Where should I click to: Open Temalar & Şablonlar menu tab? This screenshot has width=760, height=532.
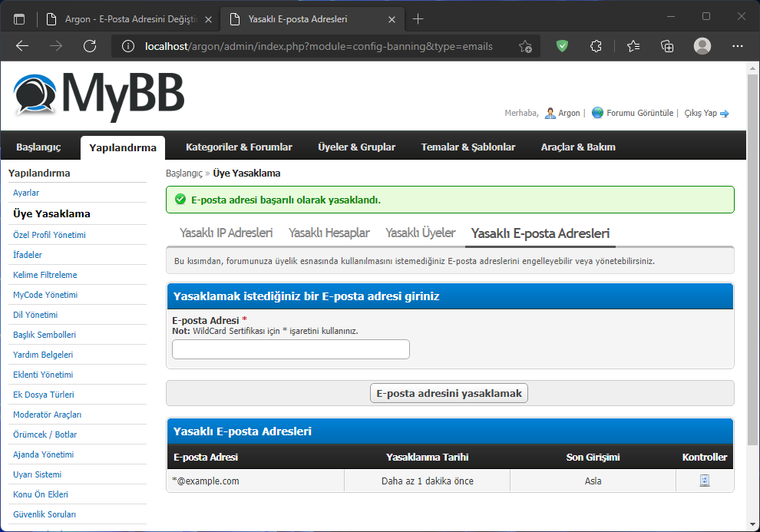(x=468, y=147)
